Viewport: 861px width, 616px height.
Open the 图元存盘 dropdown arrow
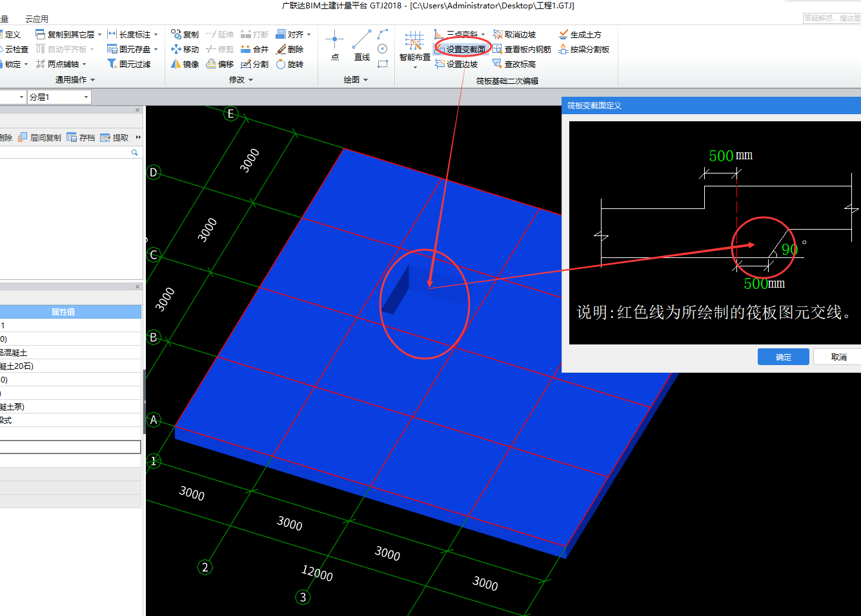click(156, 50)
